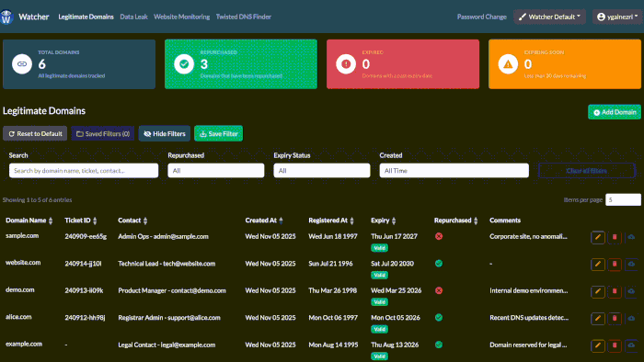644x362 pixels.
Task: Delete the website.com domain row
Action: point(615,264)
